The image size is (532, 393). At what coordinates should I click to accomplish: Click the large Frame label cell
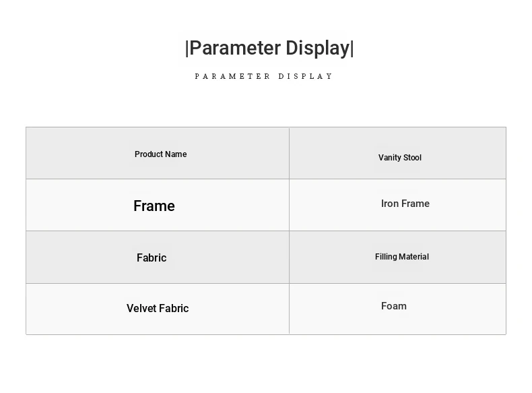click(x=154, y=206)
